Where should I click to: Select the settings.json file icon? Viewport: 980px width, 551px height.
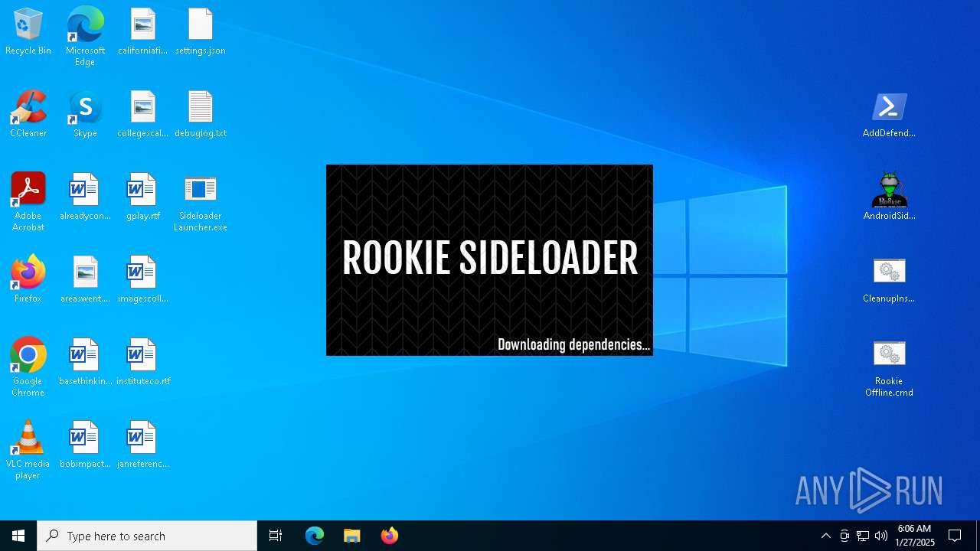point(201,32)
